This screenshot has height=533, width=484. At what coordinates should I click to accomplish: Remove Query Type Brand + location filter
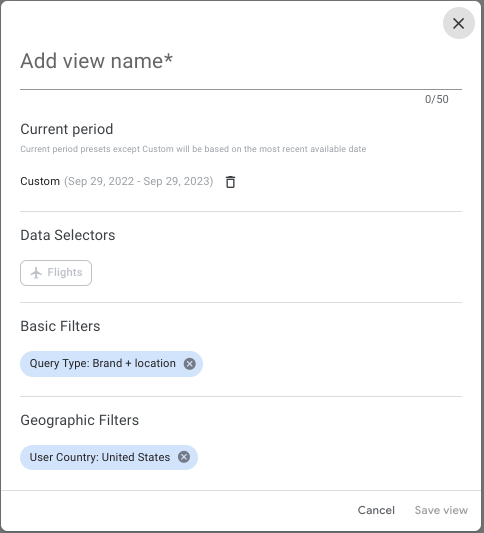coord(189,364)
